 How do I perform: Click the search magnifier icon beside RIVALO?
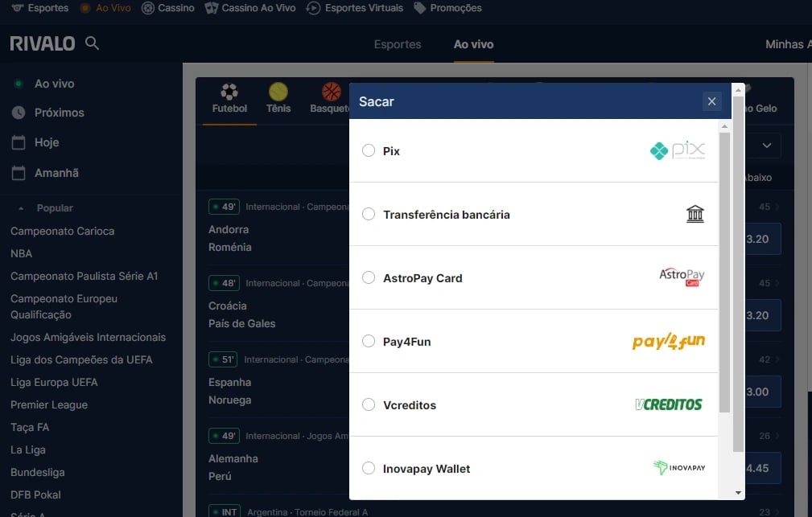[x=92, y=43]
